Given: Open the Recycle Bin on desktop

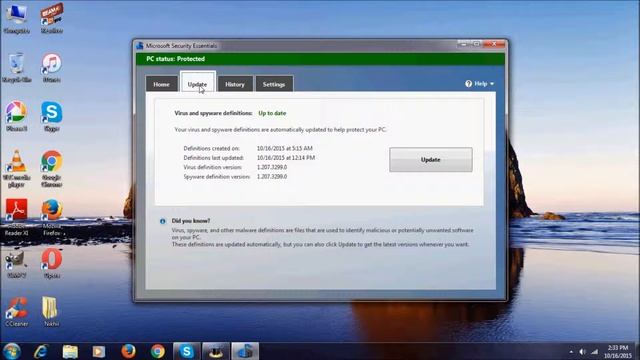Looking at the screenshot, I should [16, 67].
